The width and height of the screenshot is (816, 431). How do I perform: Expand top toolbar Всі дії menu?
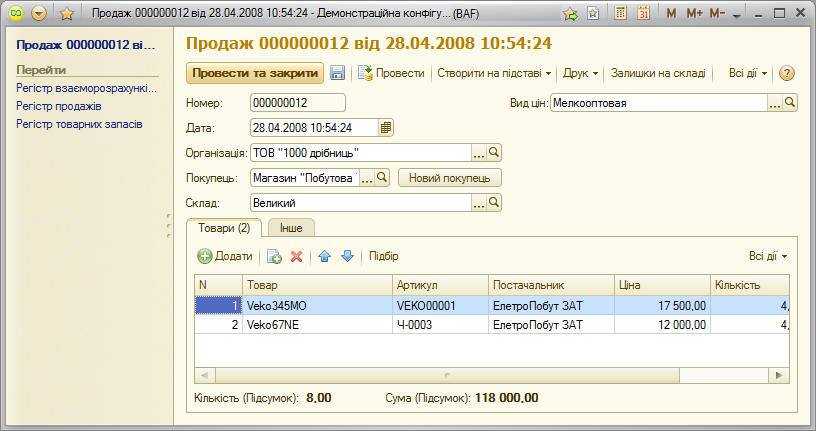748,73
